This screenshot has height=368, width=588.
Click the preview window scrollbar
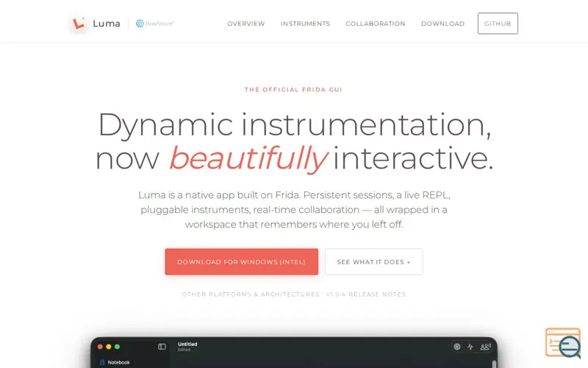(494, 364)
